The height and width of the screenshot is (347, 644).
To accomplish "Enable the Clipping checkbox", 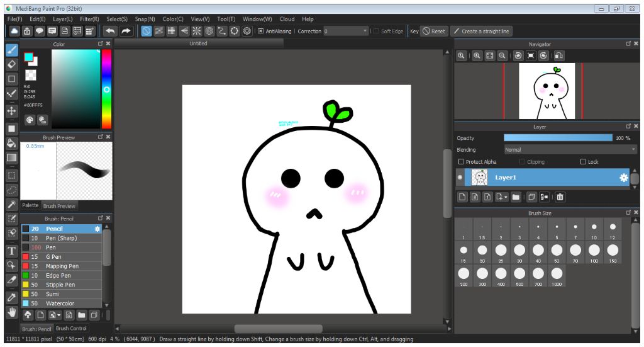I will tap(522, 162).
